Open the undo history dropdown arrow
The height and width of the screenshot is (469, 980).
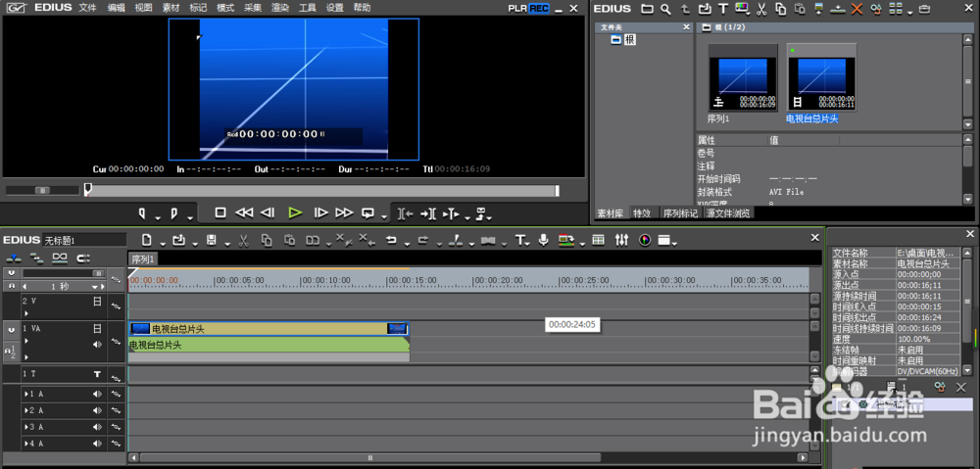[407, 244]
